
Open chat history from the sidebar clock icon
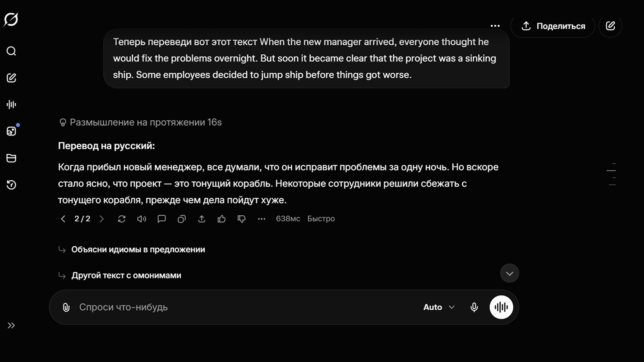11,185
